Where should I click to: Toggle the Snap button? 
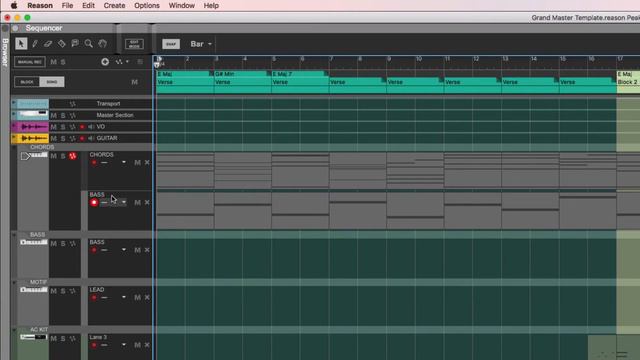(x=171, y=44)
